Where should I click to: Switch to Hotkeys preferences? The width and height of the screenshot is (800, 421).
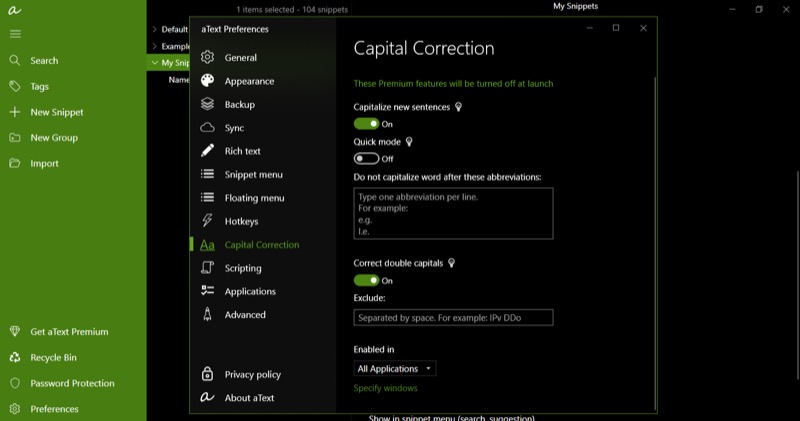(241, 221)
